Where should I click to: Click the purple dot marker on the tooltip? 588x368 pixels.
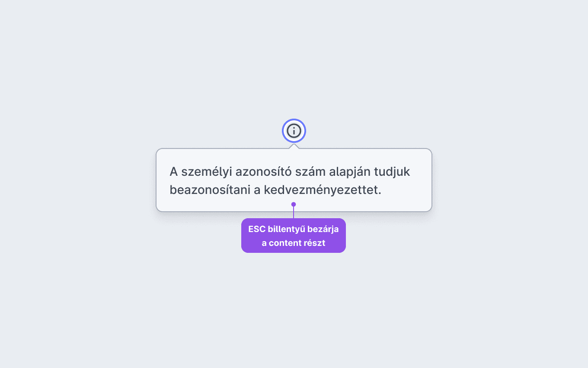(294, 204)
